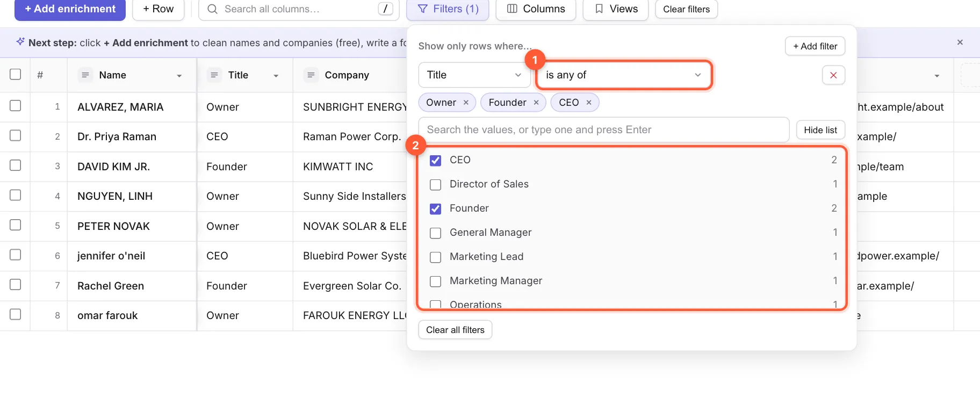This screenshot has height=419, width=980.
Task: Remove the CEO filter chip
Action: (x=589, y=103)
